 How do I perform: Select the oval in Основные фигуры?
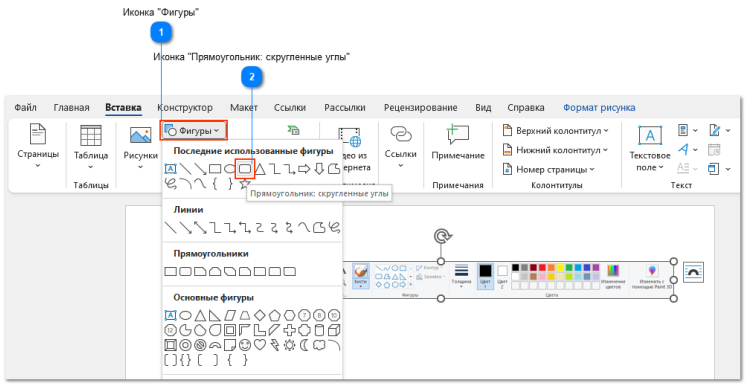click(x=186, y=316)
